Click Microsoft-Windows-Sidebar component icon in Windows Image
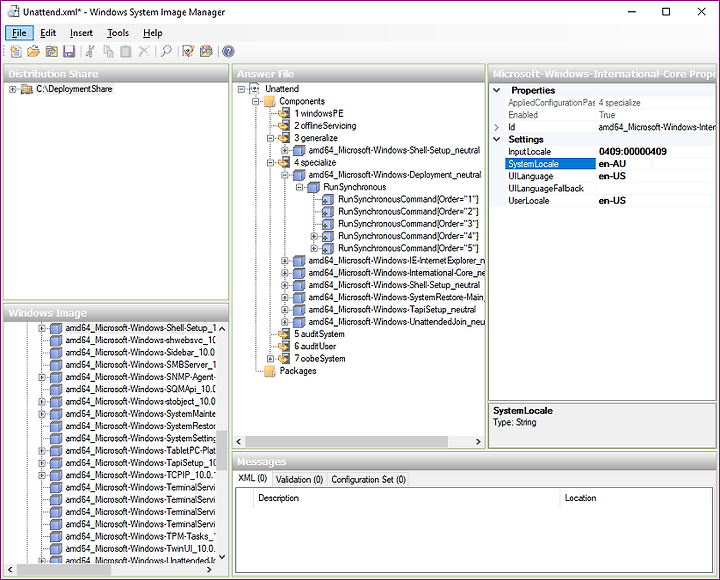Screen dimensions: 720x580 pos(56,353)
